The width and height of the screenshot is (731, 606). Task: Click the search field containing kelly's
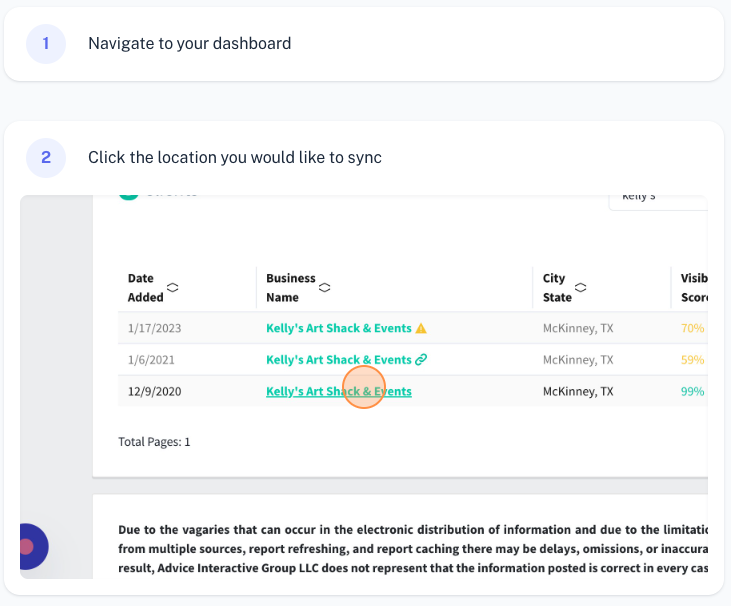[x=658, y=202]
